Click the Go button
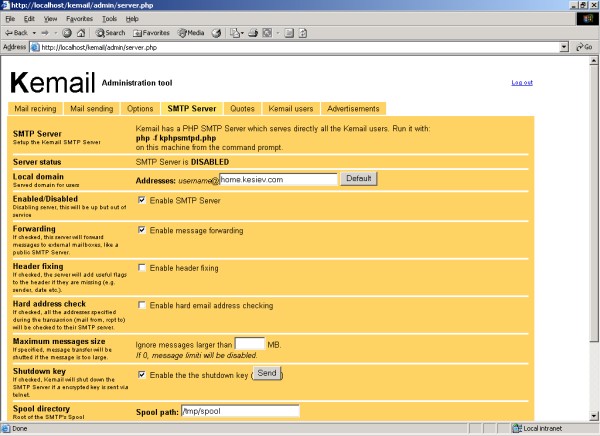Image resolution: width=600 pixels, height=436 pixels. [x=584, y=47]
